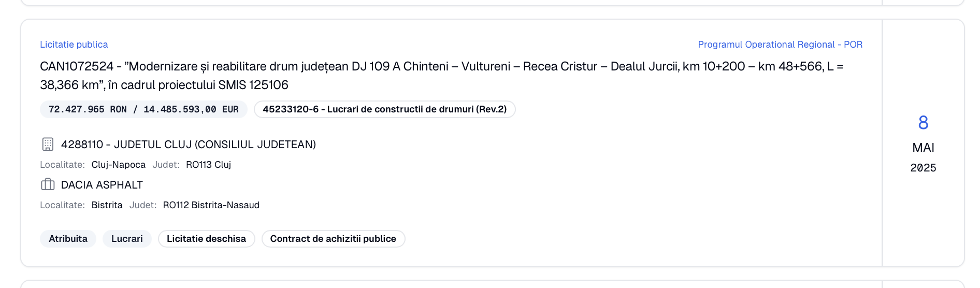The height and width of the screenshot is (288, 980).
Task: Click the Bistrita locality value
Action: [x=107, y=205]
